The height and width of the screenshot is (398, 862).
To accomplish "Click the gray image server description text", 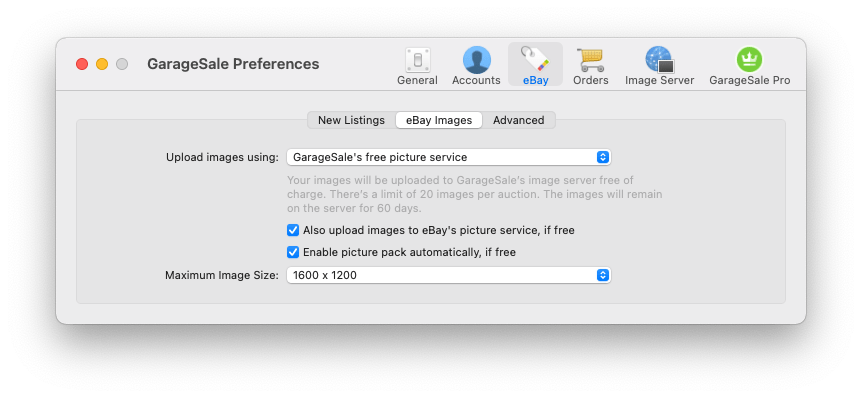I will click(474, 195).
